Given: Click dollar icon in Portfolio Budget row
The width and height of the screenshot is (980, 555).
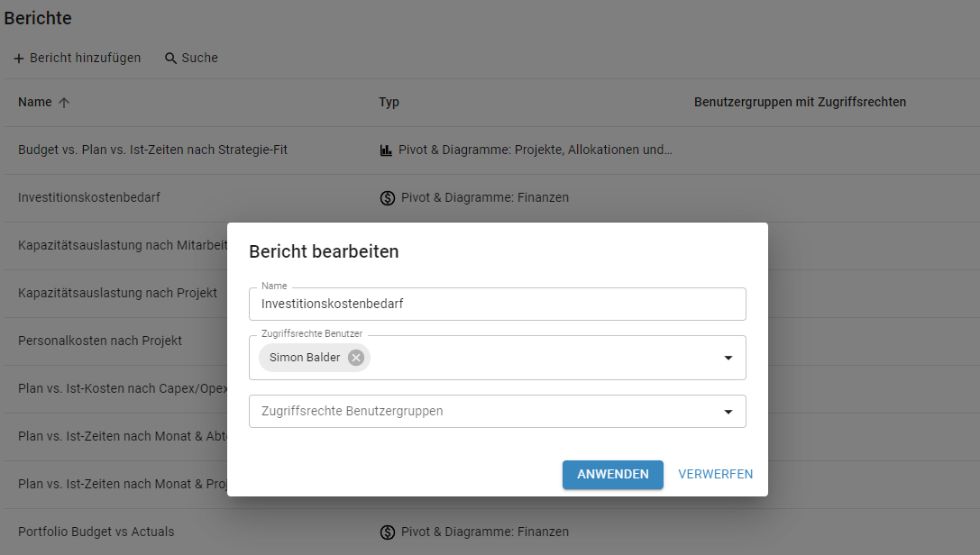Looking at the screenshot, I should [x=388, y=532].
